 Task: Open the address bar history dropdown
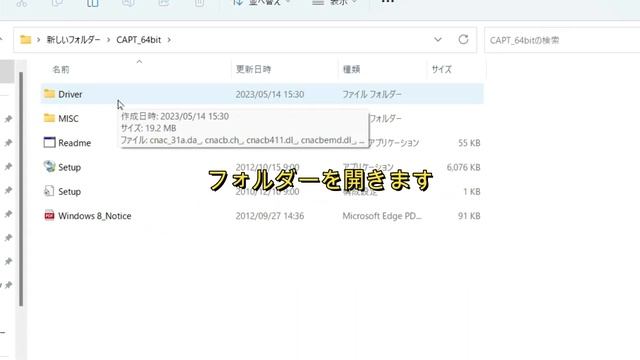click(438, 40)
